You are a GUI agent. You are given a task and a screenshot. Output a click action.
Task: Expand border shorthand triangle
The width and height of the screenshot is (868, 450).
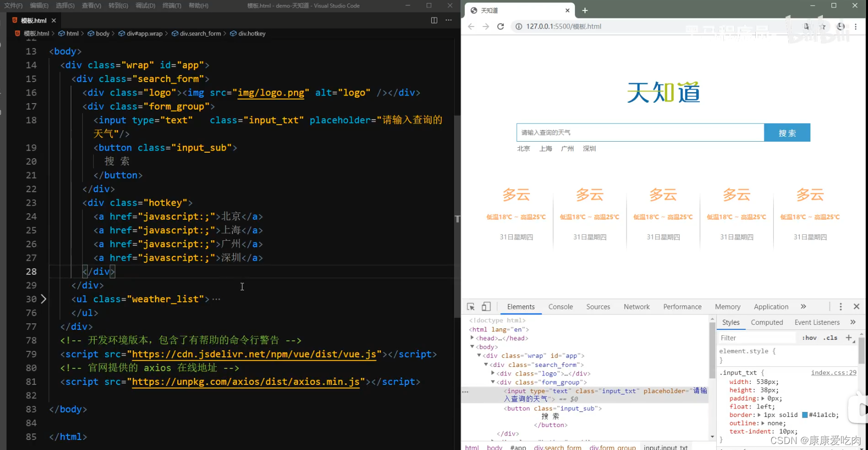coord(759,415)
